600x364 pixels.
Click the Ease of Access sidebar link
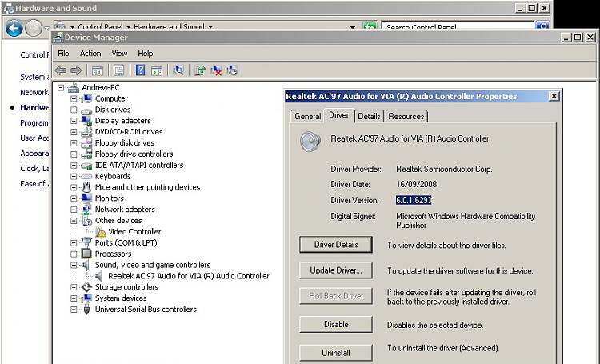click(34, 184)
